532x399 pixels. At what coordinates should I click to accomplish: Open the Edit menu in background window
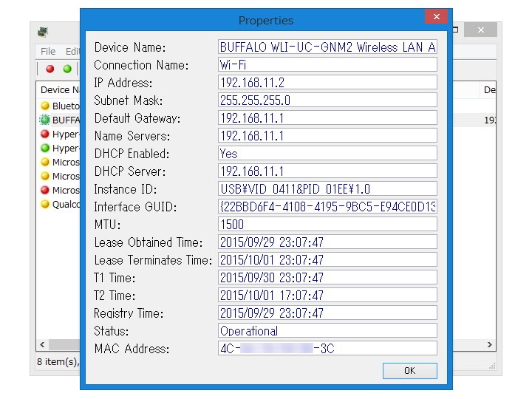tap(72, 51)
